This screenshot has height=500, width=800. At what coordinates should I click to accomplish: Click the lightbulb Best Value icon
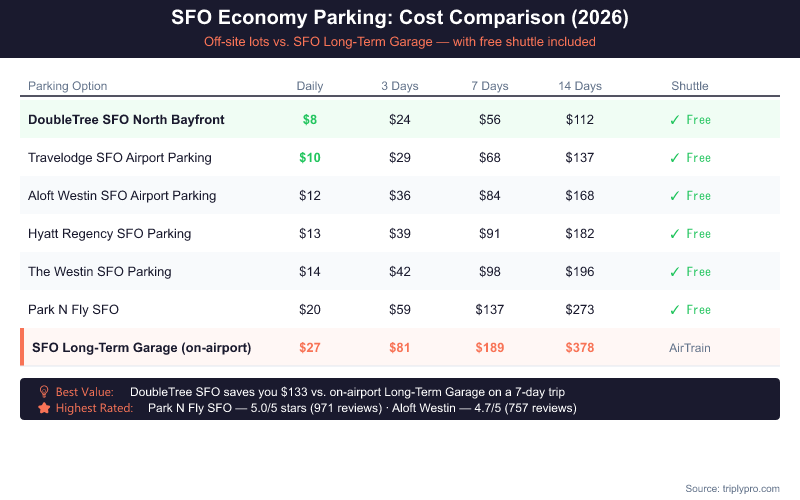44,392
